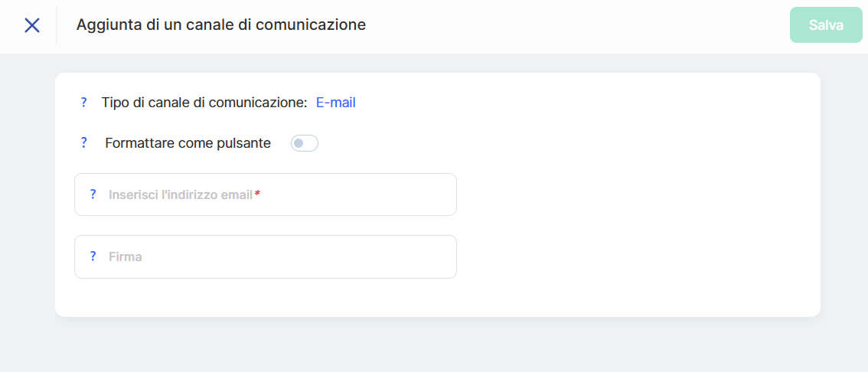Open help icon beside Formattare come pulsante
868x372 pixels.
pyautogui.click(x=84, y=143)
